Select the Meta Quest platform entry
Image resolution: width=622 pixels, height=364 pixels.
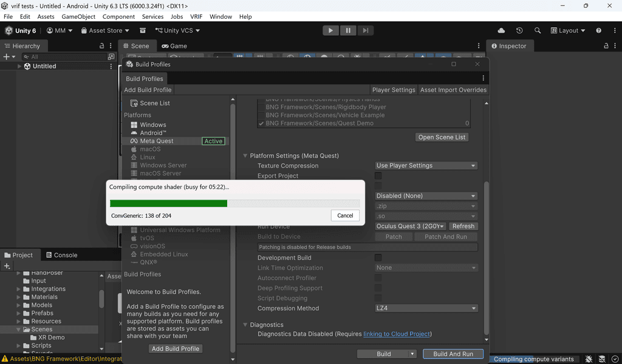175,141
